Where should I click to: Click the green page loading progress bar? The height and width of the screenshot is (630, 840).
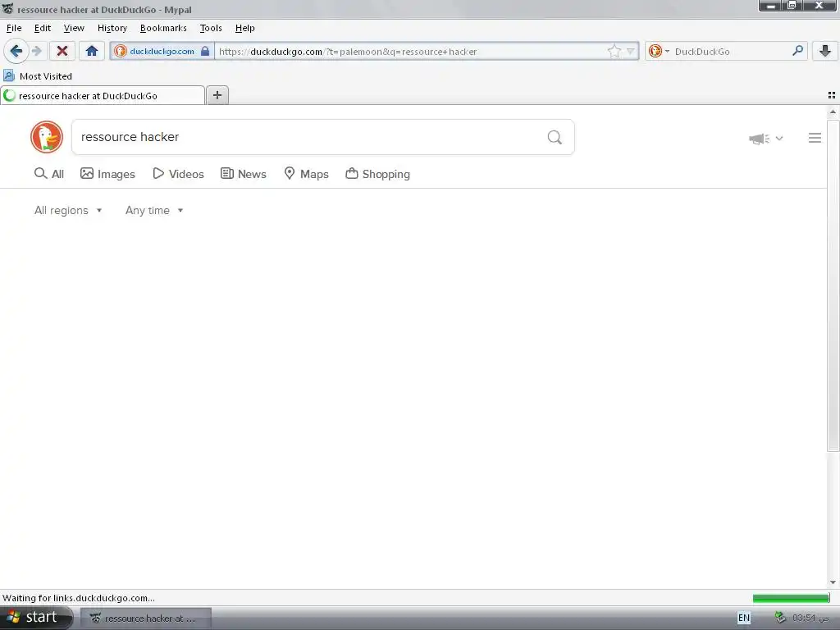(x=791, y=598)
